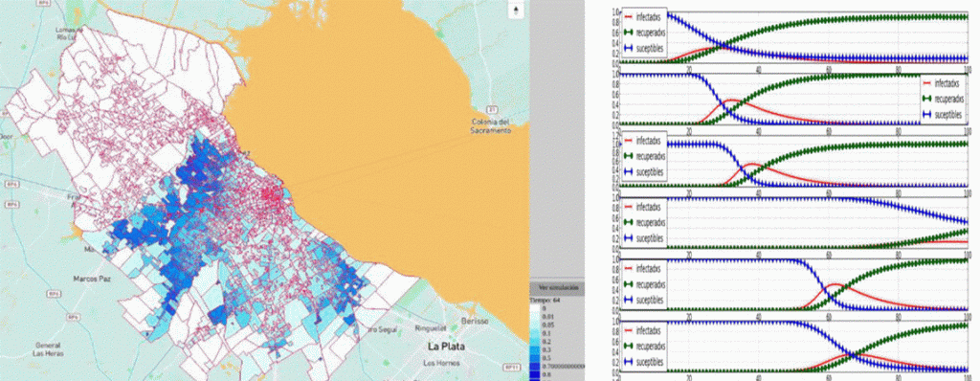Click the La Plata city label

[446, 346]
